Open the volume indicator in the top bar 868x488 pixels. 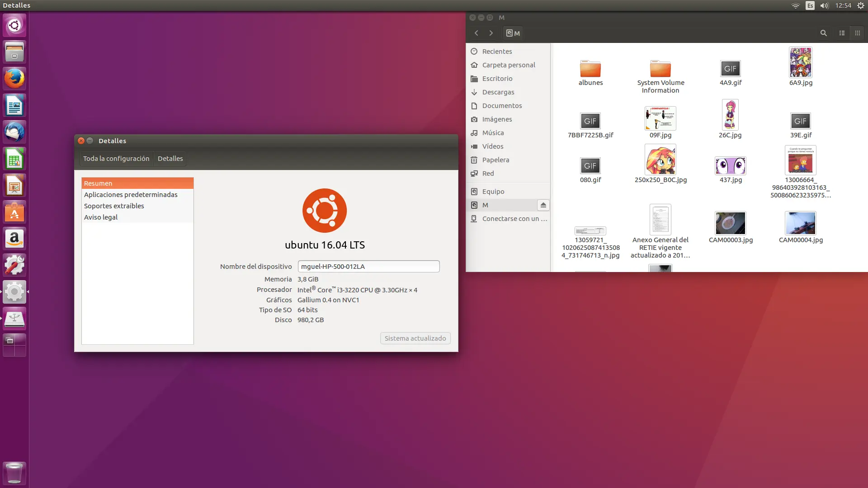point(824,5)
